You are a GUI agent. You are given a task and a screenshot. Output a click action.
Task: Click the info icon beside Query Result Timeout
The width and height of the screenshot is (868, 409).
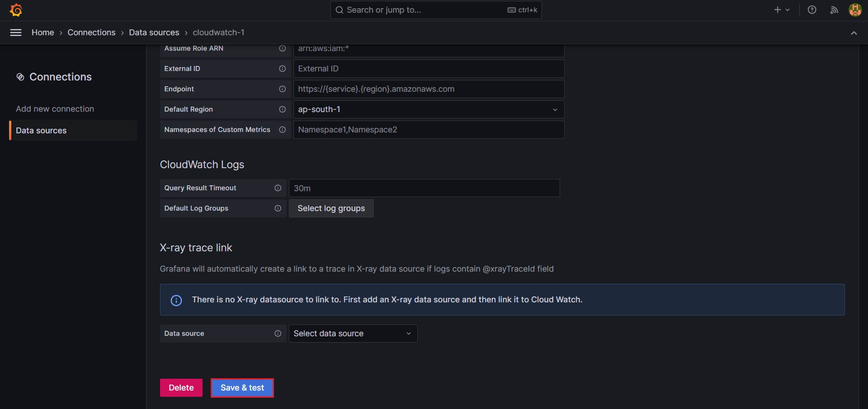click(278, 188)
